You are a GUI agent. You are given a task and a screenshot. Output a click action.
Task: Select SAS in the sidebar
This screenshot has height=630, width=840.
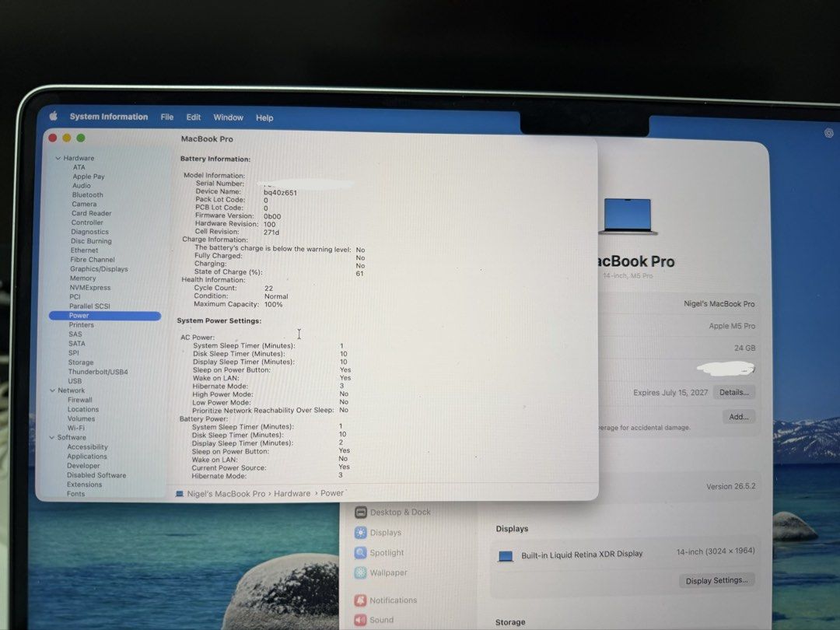tap(75, 334)
